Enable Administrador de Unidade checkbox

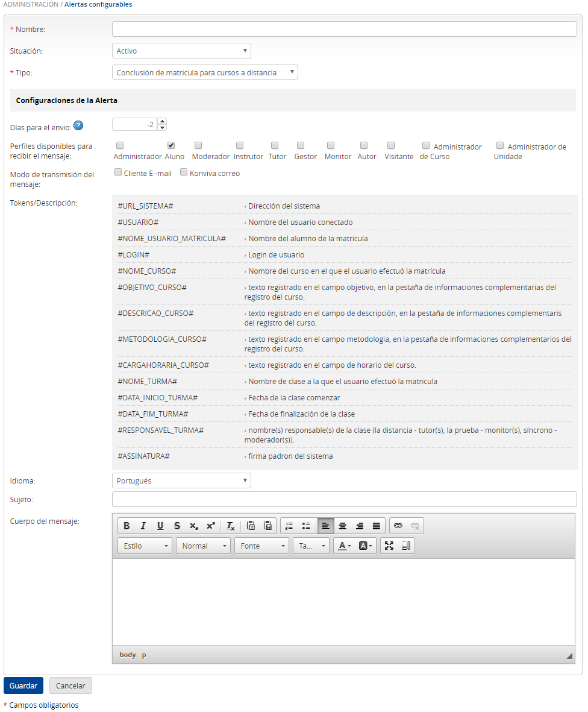[500, 145]
